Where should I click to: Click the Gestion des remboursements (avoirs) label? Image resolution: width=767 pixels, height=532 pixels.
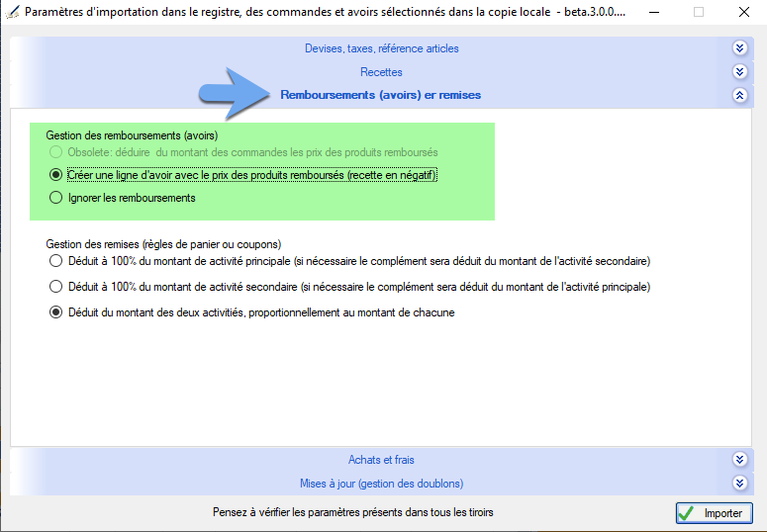132,135
